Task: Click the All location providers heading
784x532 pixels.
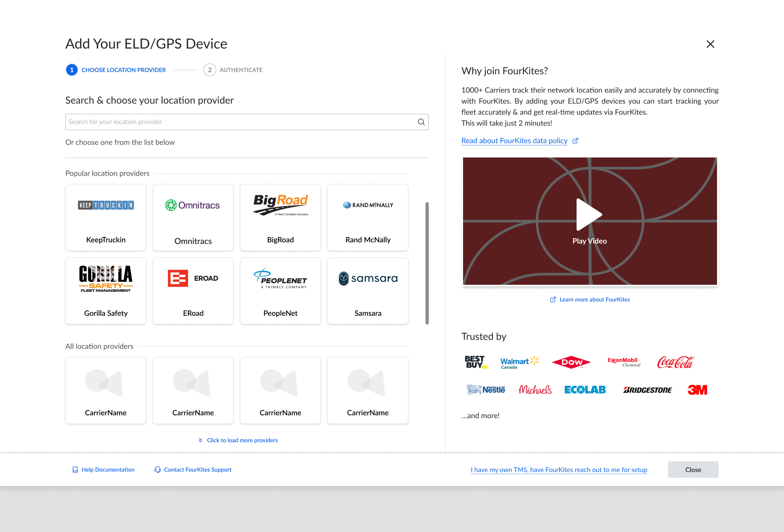Action: pyautogui.click(x=99, y=346)
